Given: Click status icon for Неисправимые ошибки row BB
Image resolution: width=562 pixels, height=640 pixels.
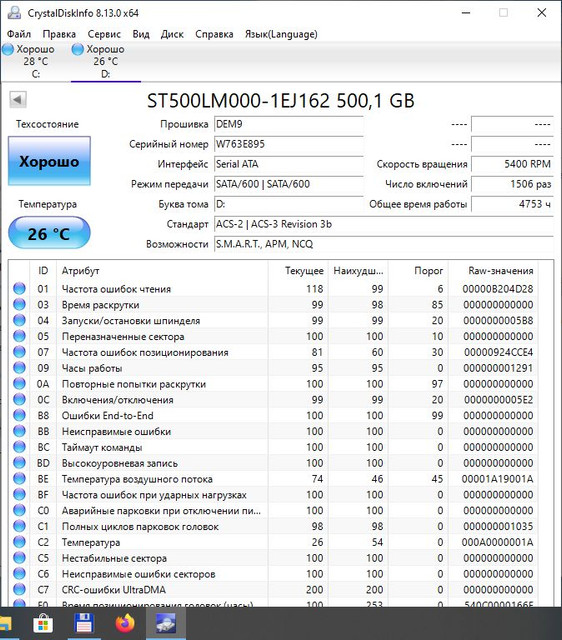Looking at the screenshot, I should pyautogui.click(x=19, y=431).
